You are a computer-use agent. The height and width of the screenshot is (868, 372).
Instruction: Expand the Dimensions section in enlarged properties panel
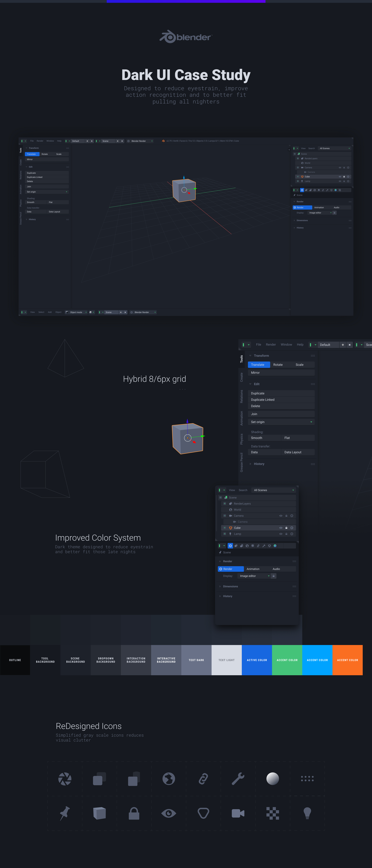(x=231, y=586)
